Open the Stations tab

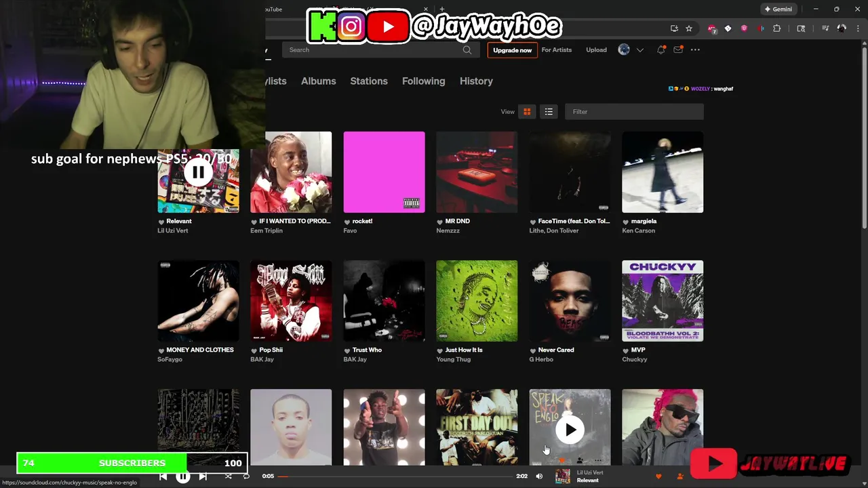(x=369, y=81)
